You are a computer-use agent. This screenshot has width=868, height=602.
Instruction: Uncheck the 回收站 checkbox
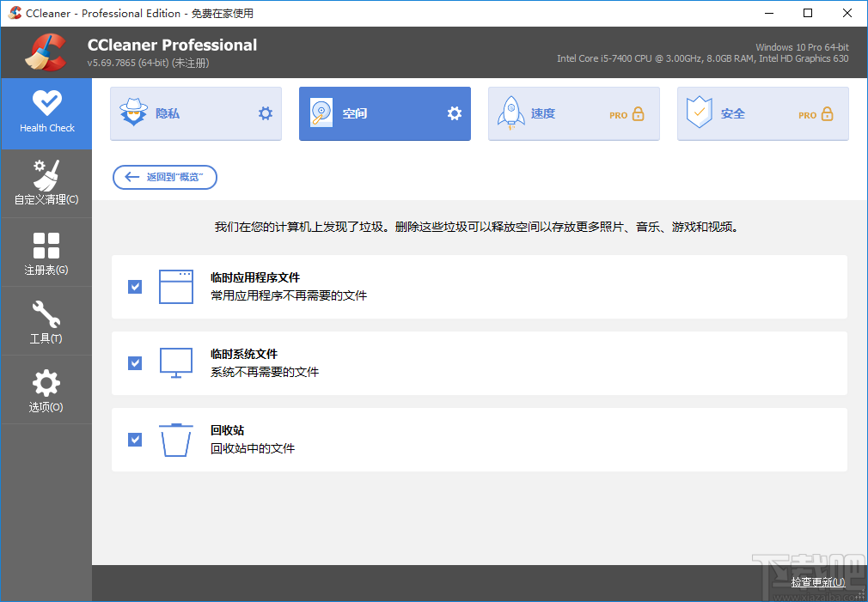click(134, 439)
